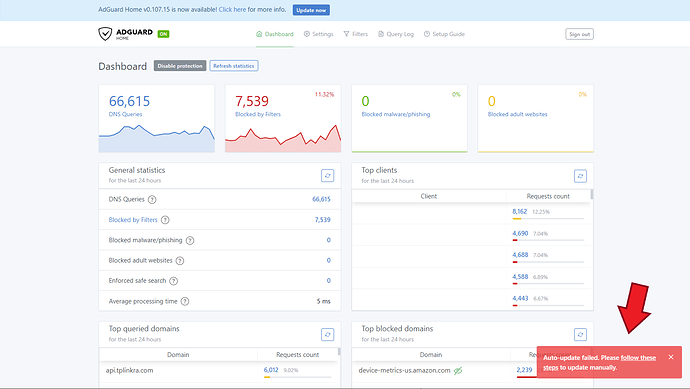Click the 4,688 requests count in Top clients
Viewport: 690px width, 389px height.
tap(520, 255)
